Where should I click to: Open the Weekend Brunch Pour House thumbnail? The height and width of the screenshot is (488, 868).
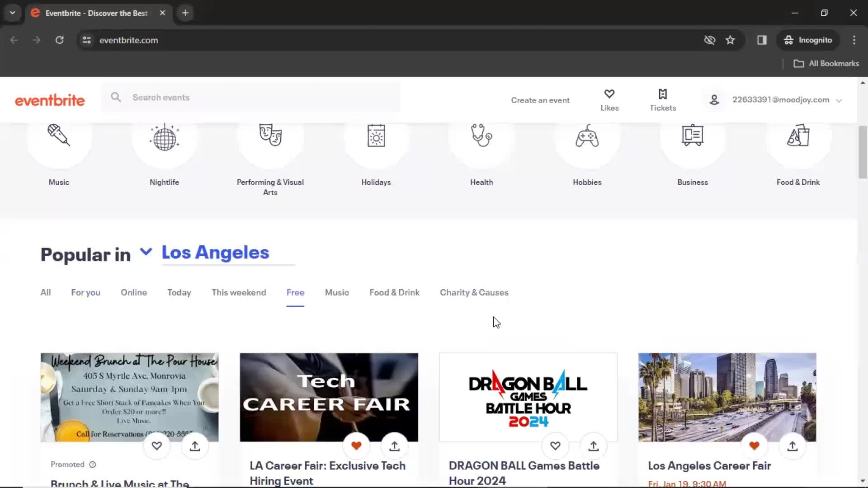(x=130, y=397)
